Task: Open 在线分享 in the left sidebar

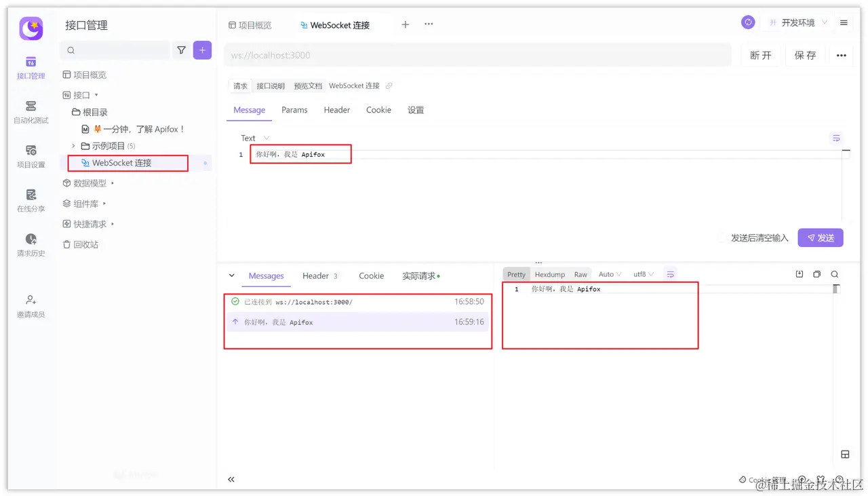Action: pyautogui.click(x=31, y=201)
